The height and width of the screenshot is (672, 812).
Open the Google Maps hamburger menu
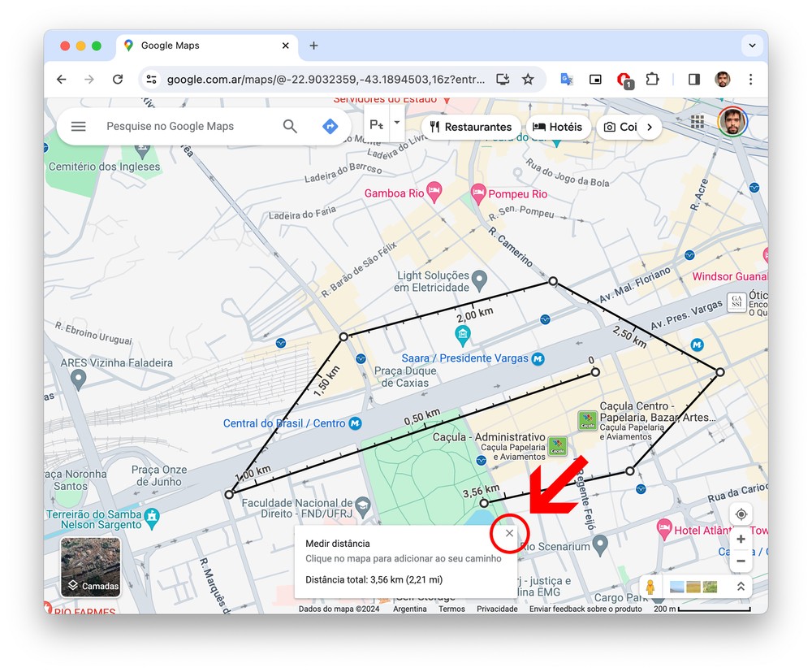click(x=78, y=126)
